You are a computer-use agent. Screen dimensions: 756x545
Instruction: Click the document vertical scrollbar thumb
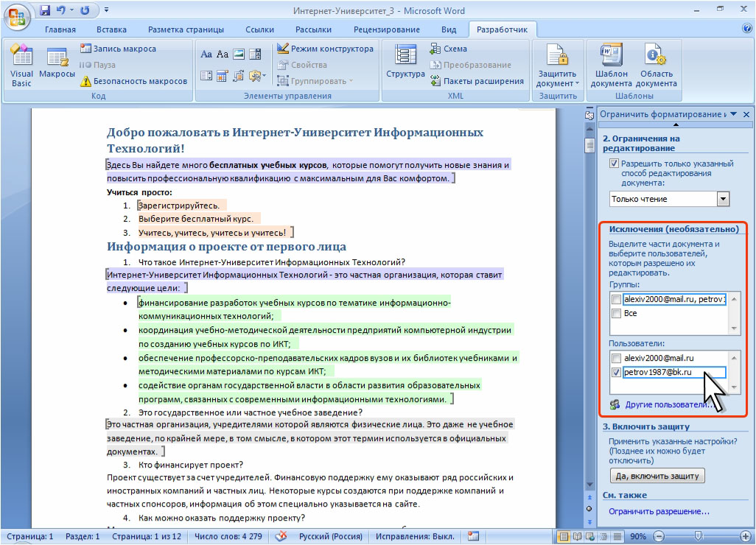589,145
